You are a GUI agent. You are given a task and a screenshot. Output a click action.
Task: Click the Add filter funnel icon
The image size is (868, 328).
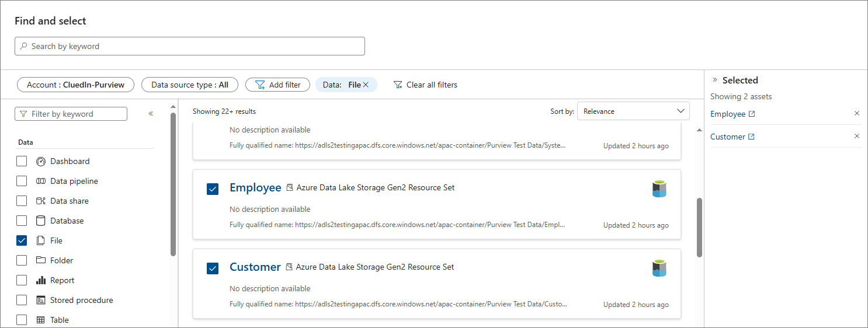point(260,85)
